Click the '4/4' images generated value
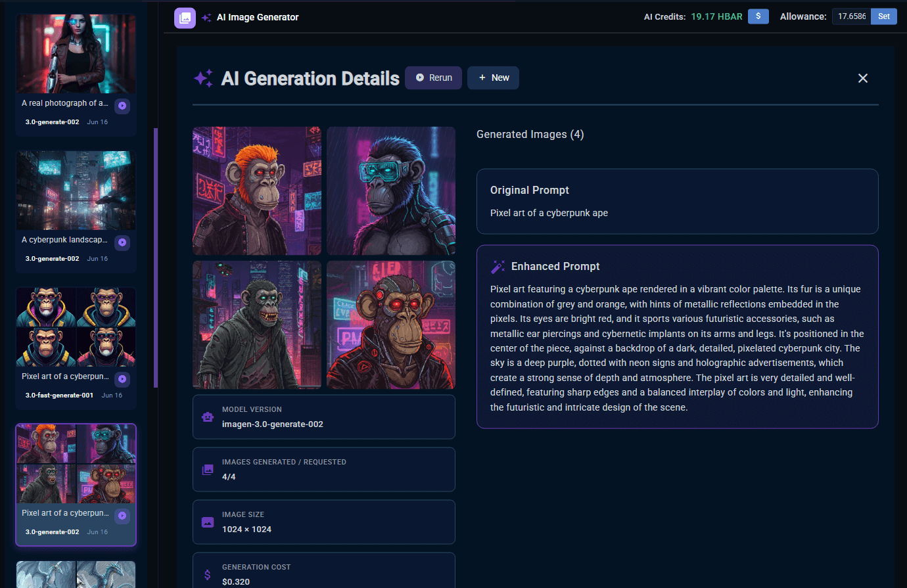This screenshot has width=907, height=588. 229,477
